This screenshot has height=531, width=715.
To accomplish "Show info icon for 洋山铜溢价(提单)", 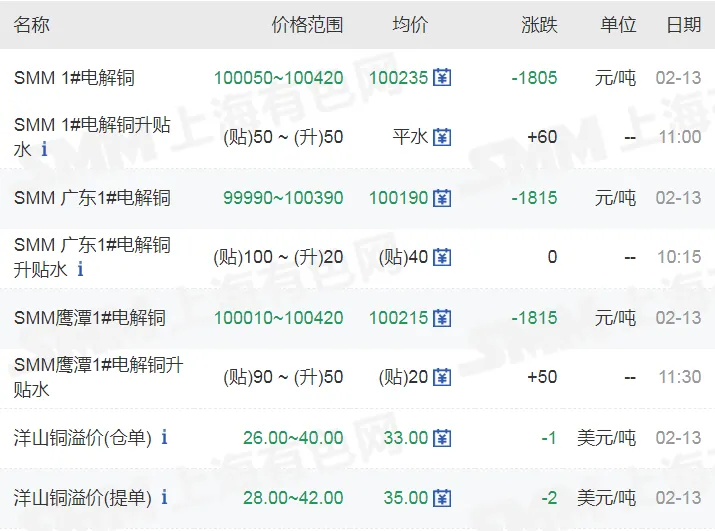I will (164, 497).
